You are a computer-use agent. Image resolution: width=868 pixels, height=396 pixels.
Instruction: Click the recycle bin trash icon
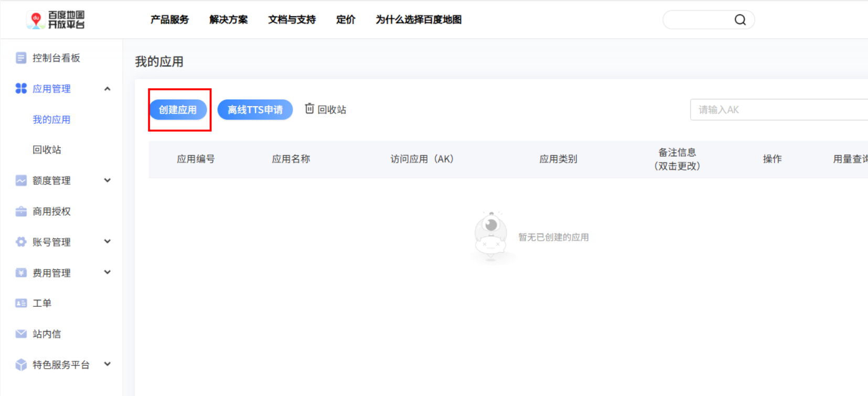[x=309, y=109]
